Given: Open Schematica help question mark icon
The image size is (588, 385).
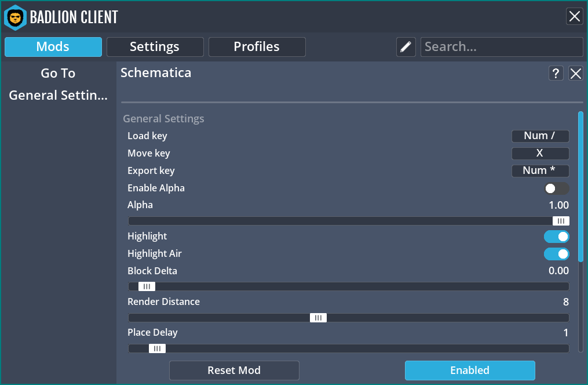Looking at the screenshot, I should [556, 73].
